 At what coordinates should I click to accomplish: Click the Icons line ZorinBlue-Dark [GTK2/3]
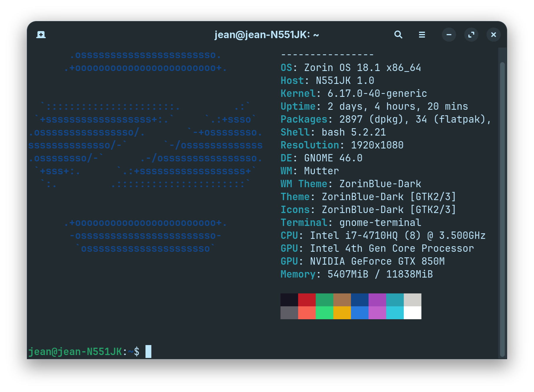[369, 210]
